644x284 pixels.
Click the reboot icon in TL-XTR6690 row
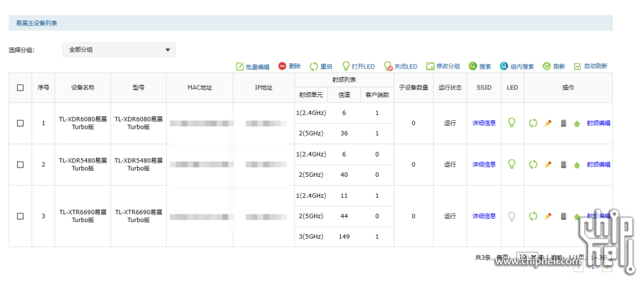533,216
